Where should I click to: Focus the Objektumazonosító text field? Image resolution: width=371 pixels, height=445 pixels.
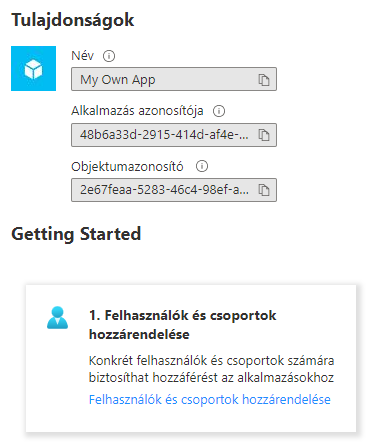[174, 190]
